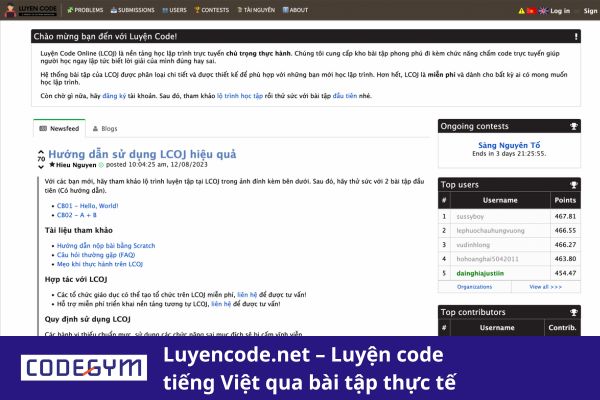Open CB01 – Hello, World! problem

click(x=90, y=206)
